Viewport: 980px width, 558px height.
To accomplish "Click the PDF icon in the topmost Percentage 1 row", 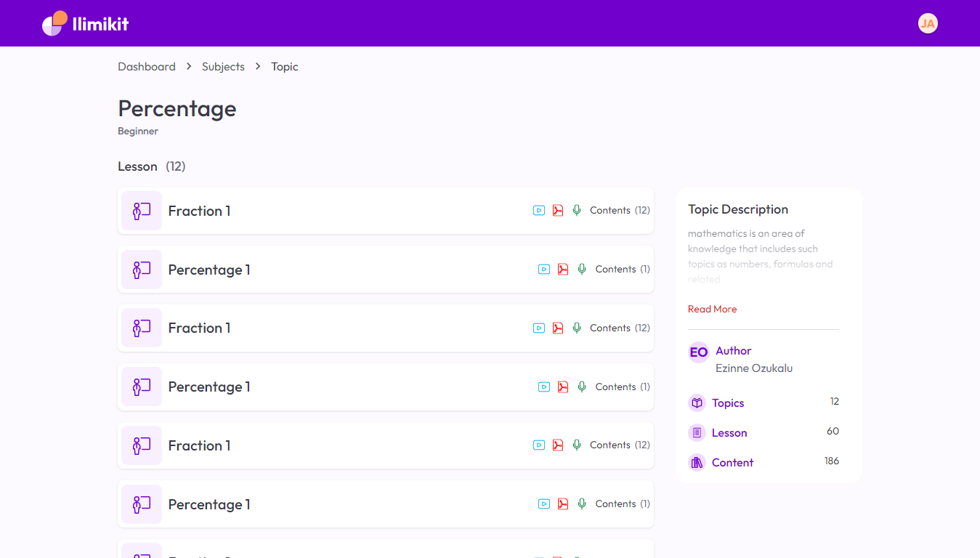I will (563, 270).
